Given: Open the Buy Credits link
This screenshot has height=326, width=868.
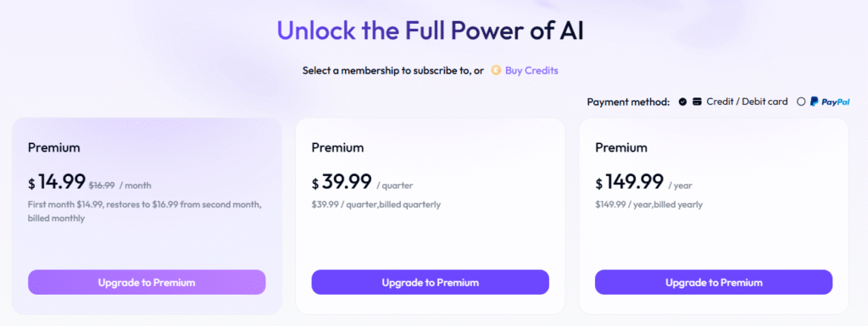Looking at the screenshot, I should tap(531, 71).
